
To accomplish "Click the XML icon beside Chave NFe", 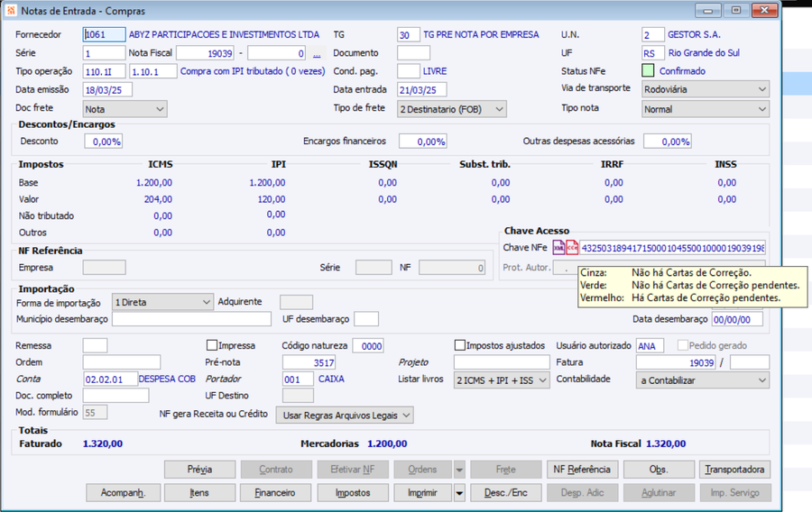I will [558, 248].
